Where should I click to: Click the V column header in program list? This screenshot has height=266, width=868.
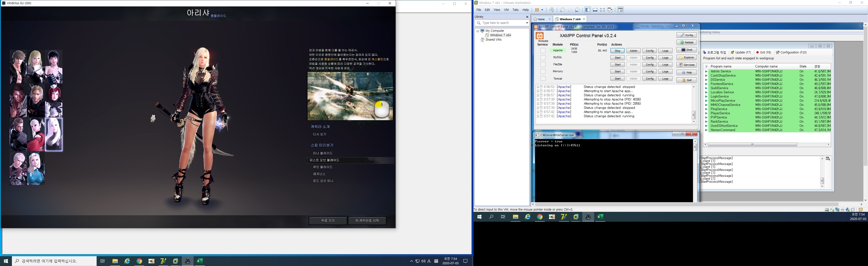click(x=706, y=67)
